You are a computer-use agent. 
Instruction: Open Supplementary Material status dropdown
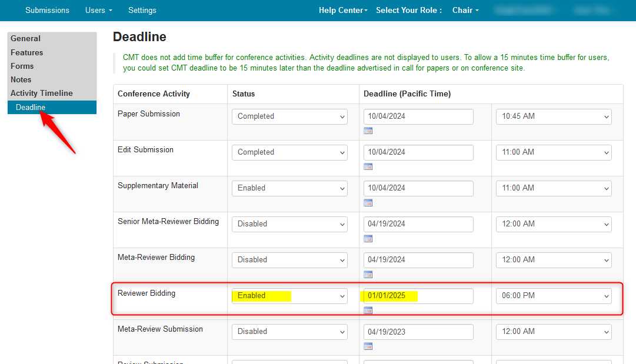[289, 188]
